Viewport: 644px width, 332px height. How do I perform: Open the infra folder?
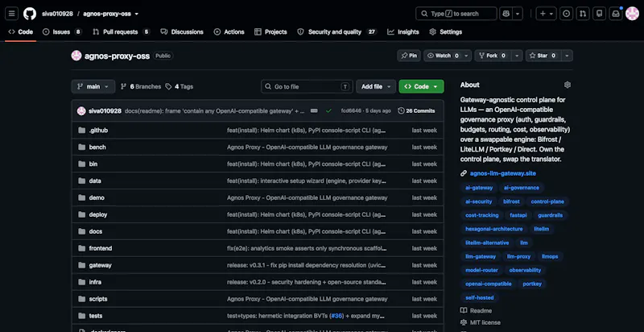tap(95, 282)
